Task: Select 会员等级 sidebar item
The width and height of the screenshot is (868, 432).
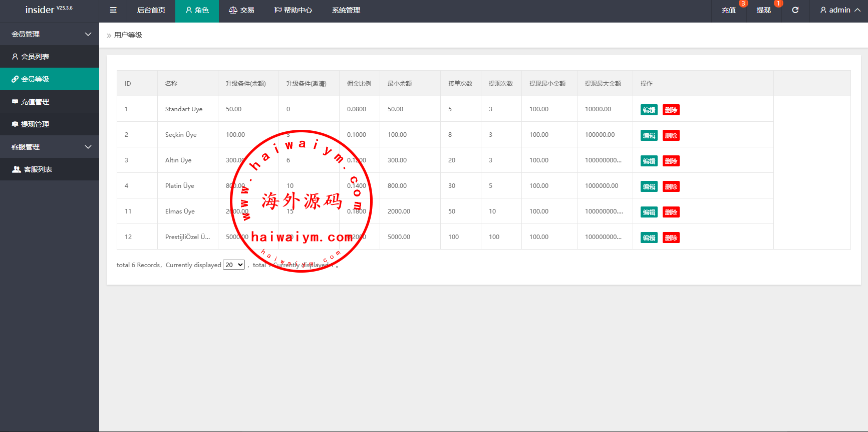Action: tap(35, 79)
